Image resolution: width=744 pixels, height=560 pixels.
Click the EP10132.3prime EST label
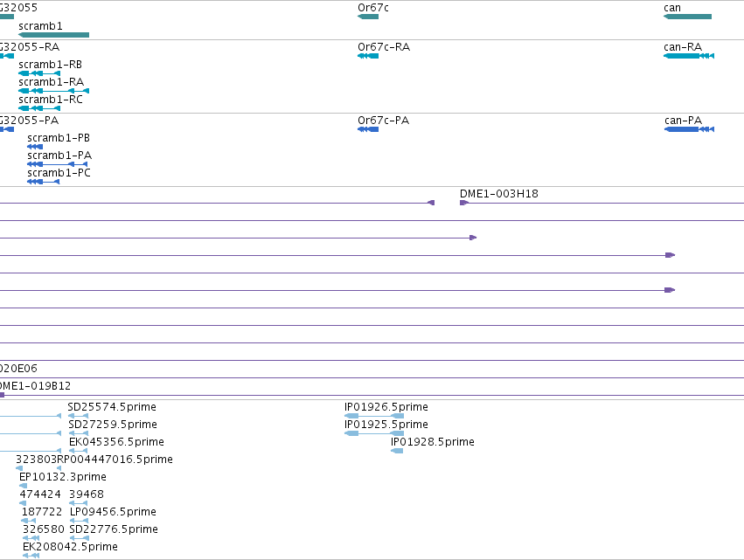(63, 477)
